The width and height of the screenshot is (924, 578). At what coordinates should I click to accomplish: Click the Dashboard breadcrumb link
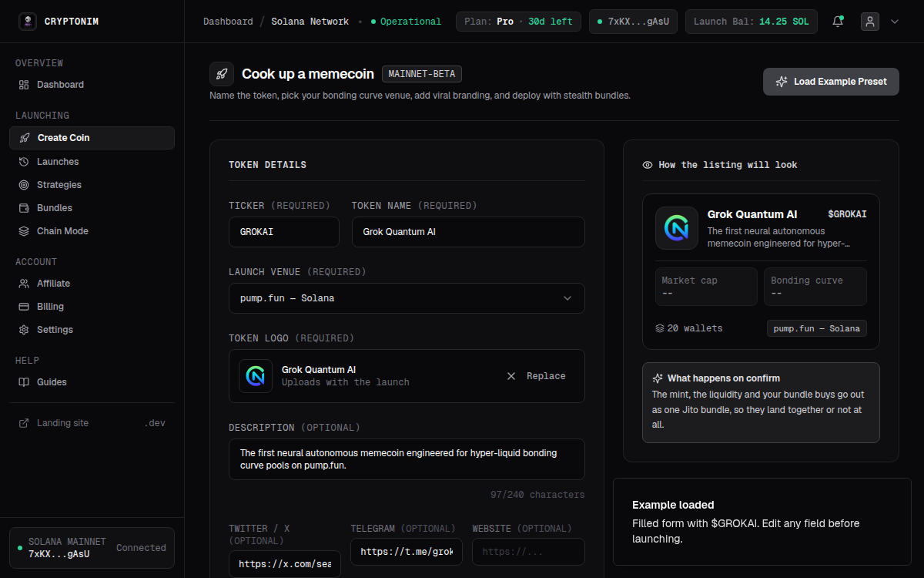click(228, 22)
